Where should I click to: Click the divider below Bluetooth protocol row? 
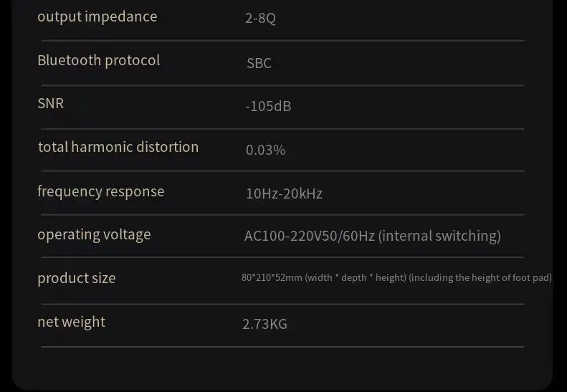[x=282, y=85]
